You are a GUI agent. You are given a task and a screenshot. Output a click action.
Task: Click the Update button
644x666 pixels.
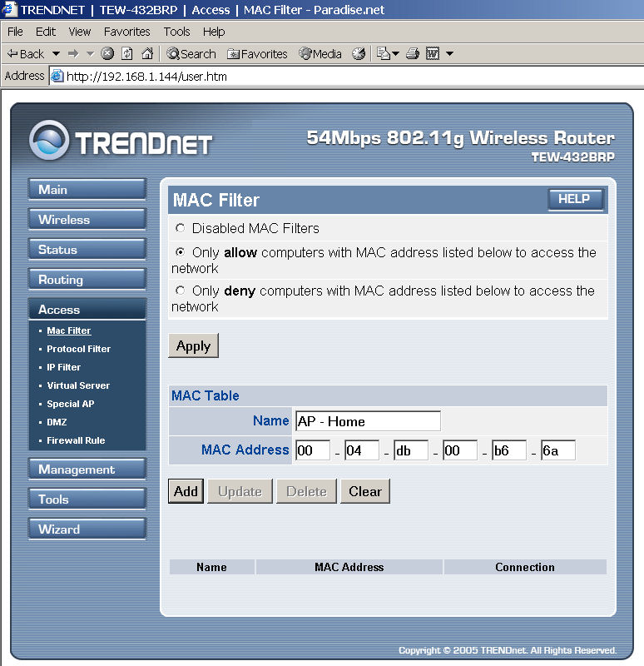click(240, 491)
